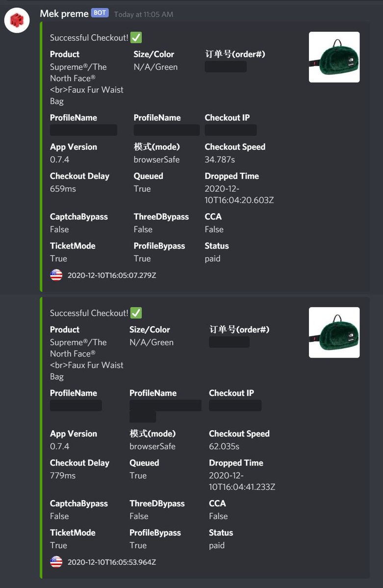Click the first embed's 模式(mode) heading

click(156, 147)
